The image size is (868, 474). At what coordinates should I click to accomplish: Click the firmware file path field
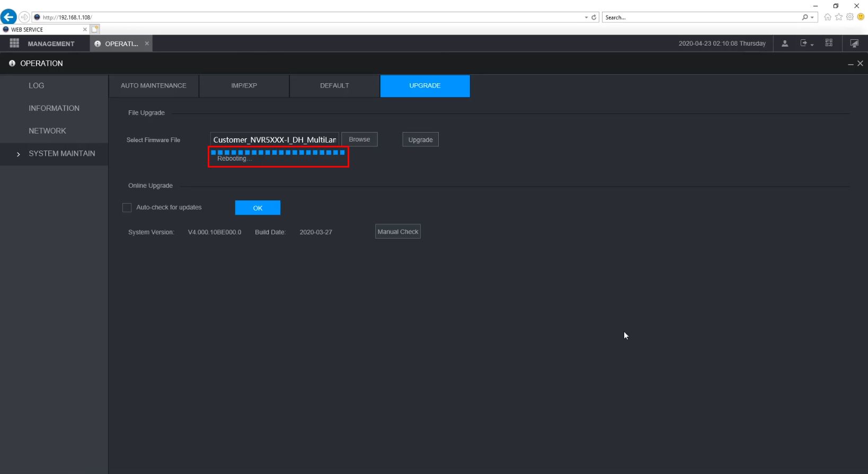tap(274, 139)
